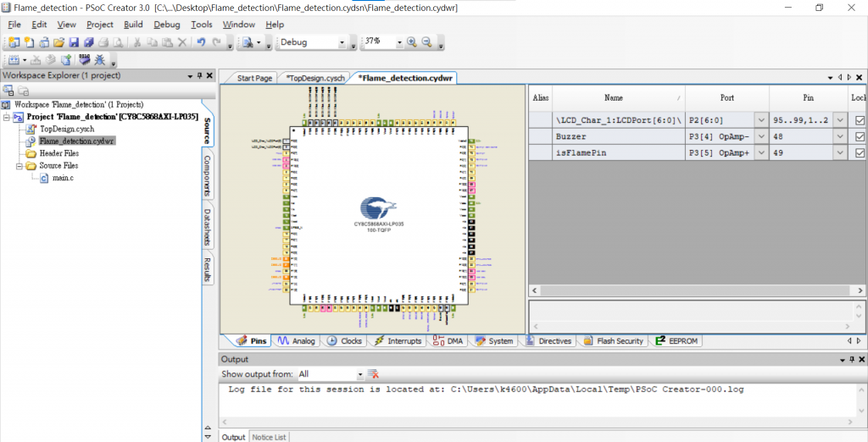Open 'Show output from' All dropdown
This screenshot has width=868, height=442.
coord(359,374)
